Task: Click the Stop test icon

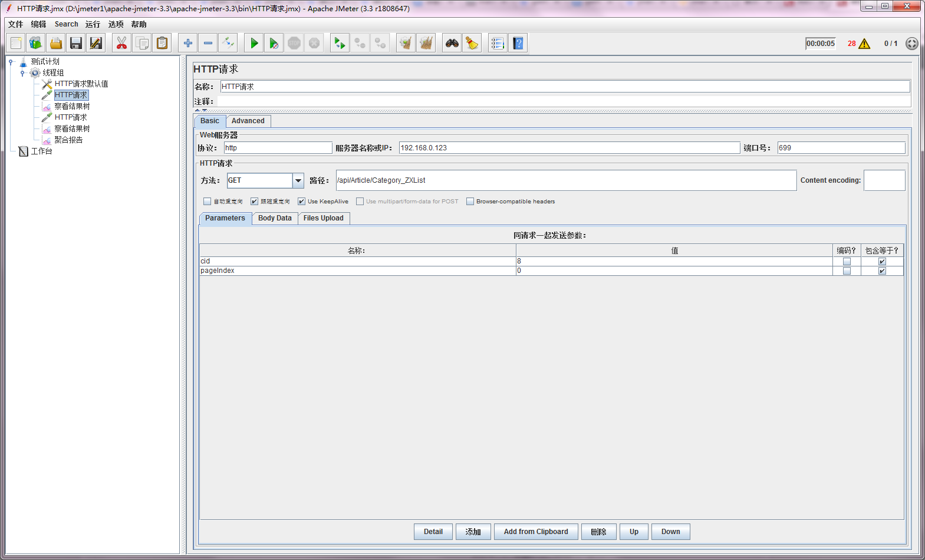Action: pos(294,43)
